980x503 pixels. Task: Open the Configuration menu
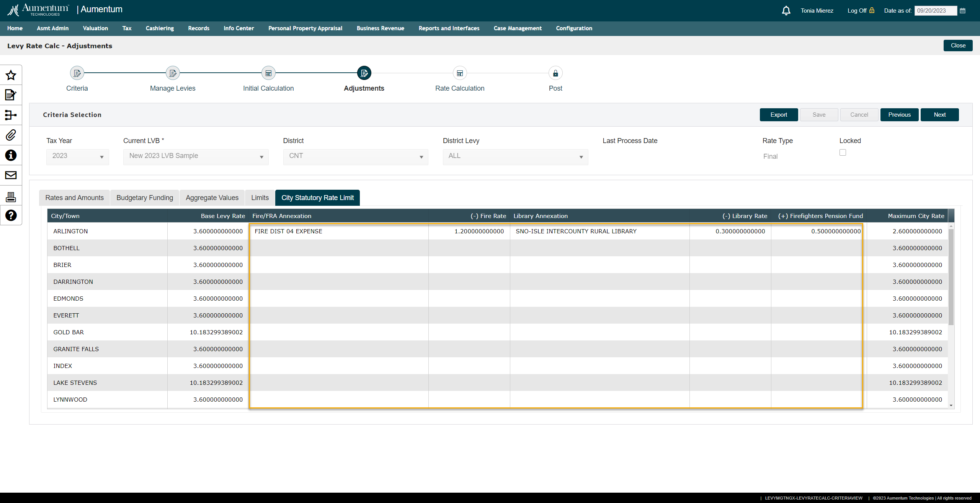pyautogui.click(x=574, y=28)
